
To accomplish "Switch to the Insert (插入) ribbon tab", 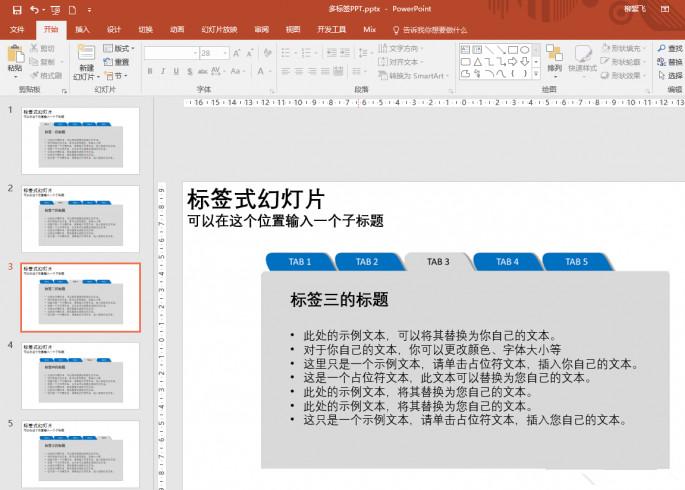I will coord(82,30).
